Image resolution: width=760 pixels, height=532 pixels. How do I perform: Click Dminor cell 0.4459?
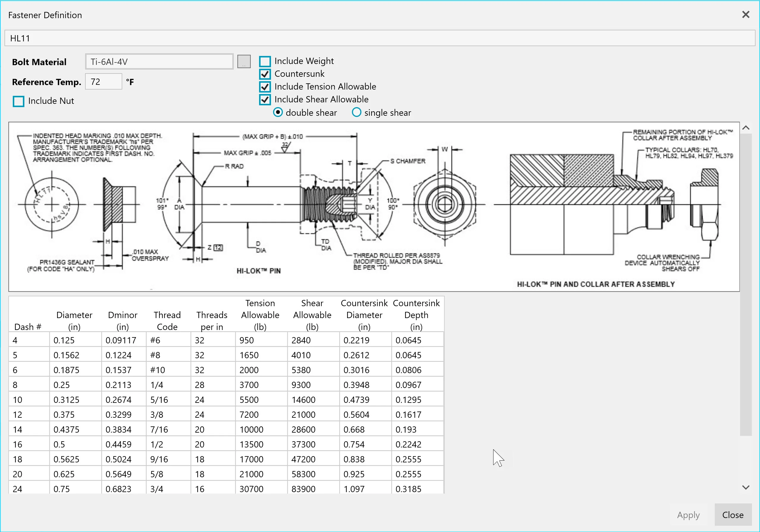coord(124,444)
